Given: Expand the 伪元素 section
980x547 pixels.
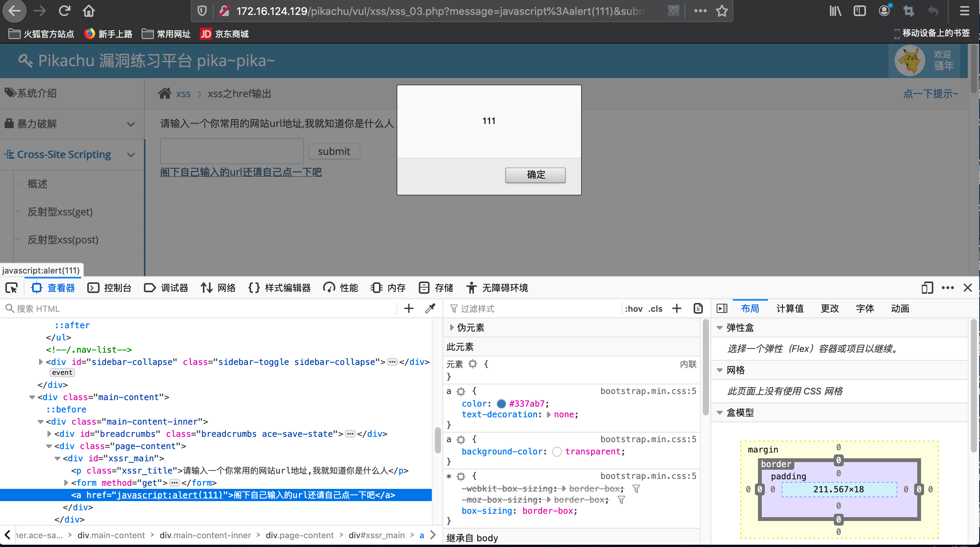Looking at the screenshot, I should pyautogui.click(x=452, y=327).
